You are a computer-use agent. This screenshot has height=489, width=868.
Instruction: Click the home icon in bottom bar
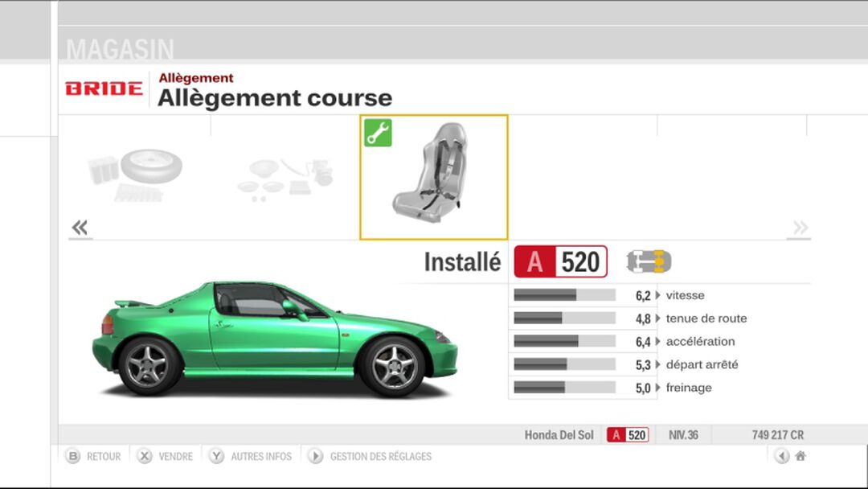coord(800,456)
